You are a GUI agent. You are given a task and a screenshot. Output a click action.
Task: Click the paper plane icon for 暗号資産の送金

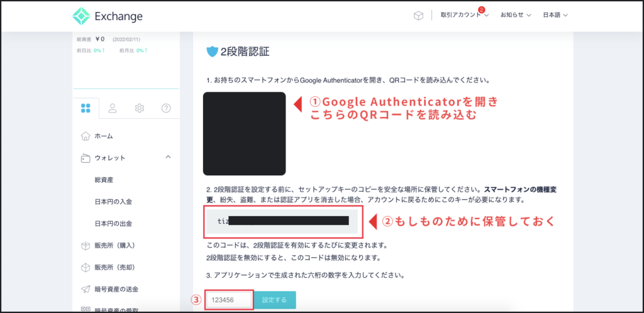tap(86, 289)
